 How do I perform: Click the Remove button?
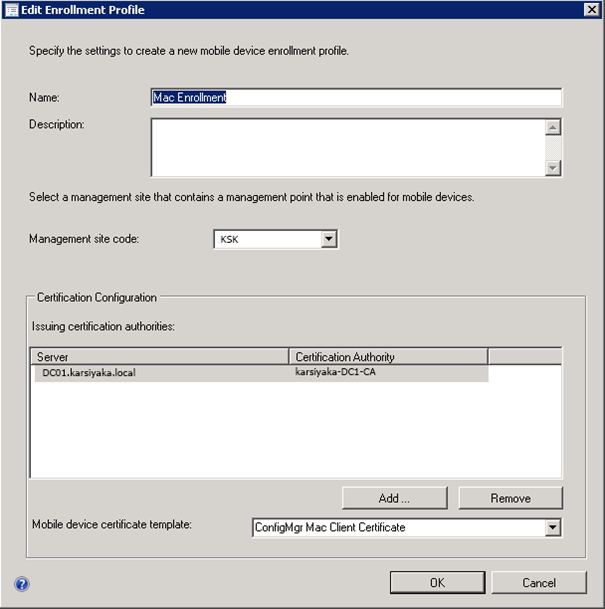click(511, 498)
